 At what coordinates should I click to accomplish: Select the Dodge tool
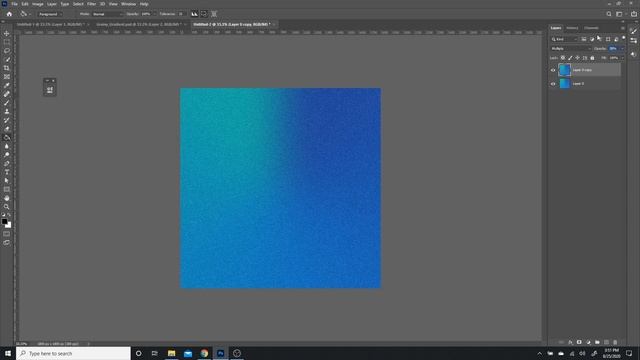(7, 155)
